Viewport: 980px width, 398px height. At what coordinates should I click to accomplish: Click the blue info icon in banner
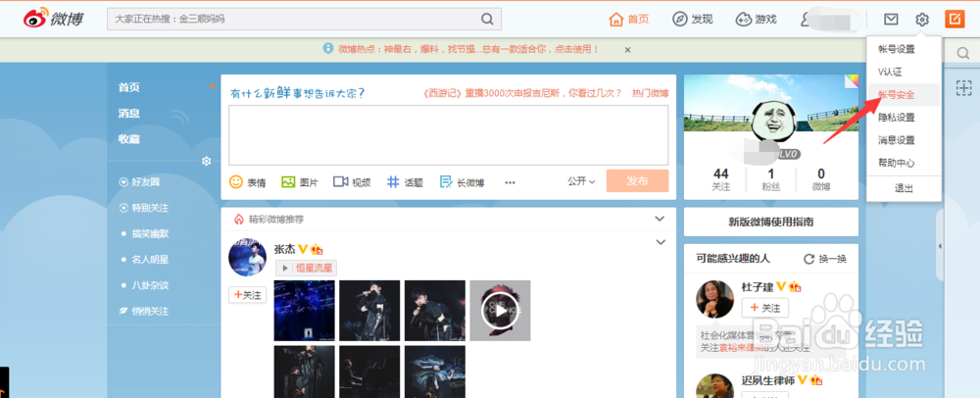(328, 49)
